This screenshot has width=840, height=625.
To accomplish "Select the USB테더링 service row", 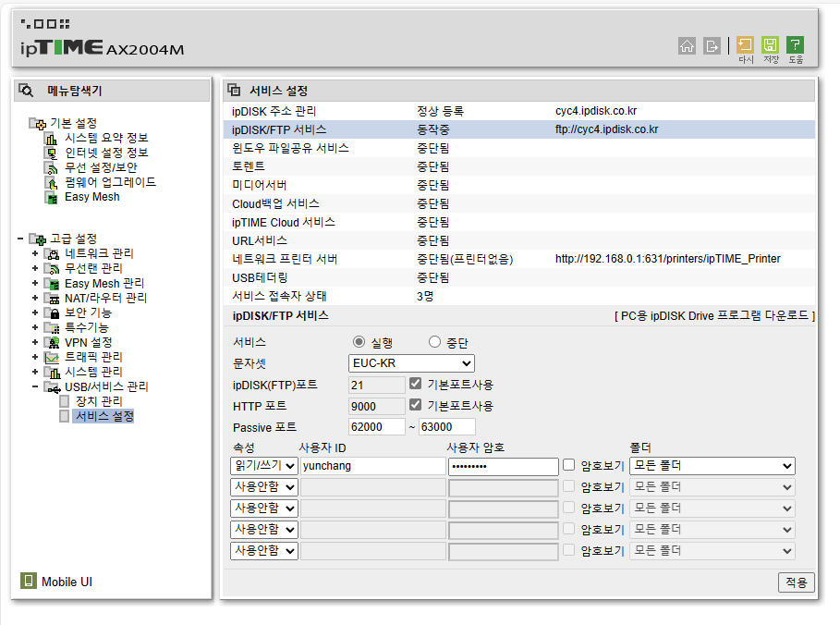I will tap(519, 277).
